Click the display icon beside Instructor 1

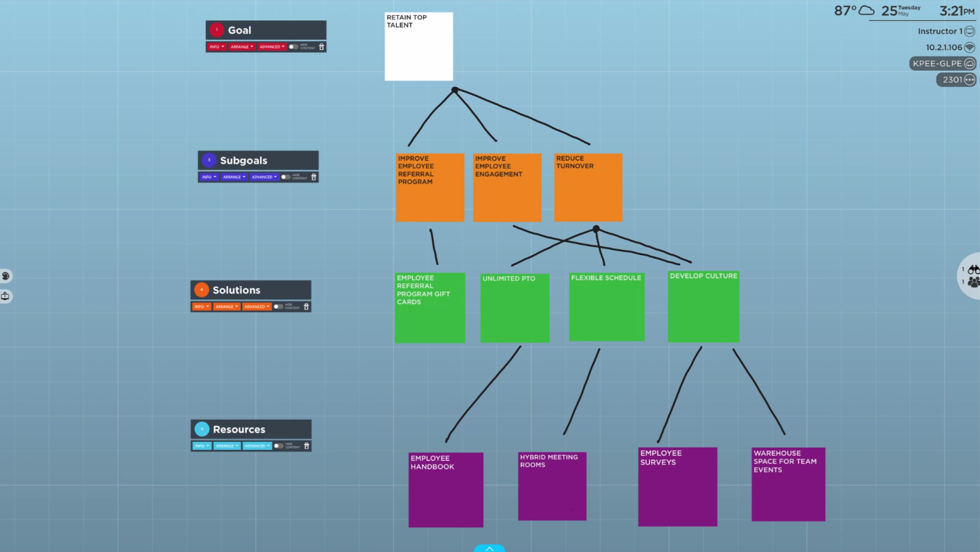tap(969, 31)
